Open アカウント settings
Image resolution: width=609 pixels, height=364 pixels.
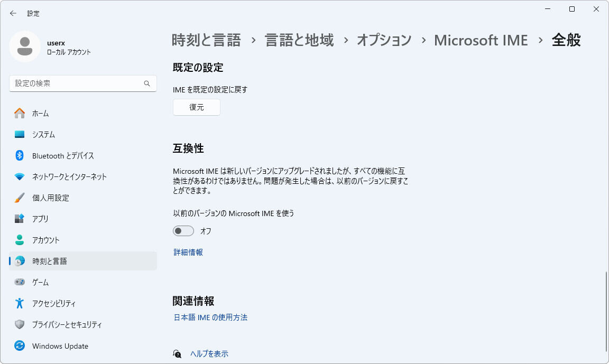click(x=83, y=240)
